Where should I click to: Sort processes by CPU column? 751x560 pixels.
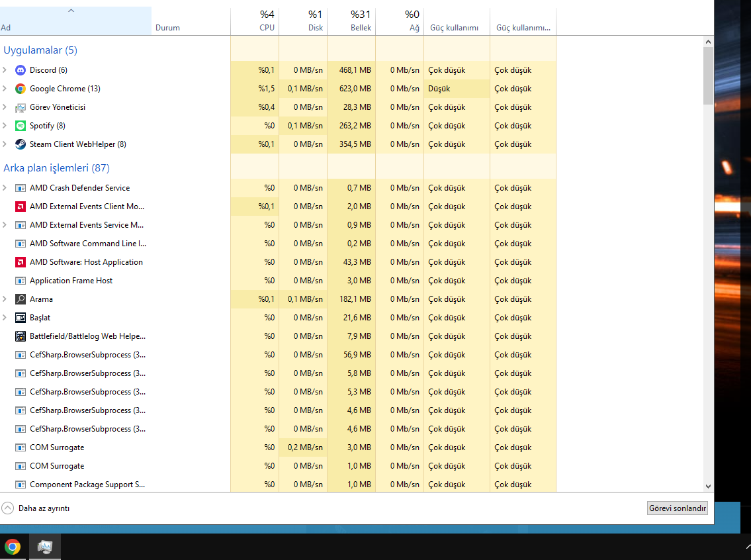(x=255, y=21)
